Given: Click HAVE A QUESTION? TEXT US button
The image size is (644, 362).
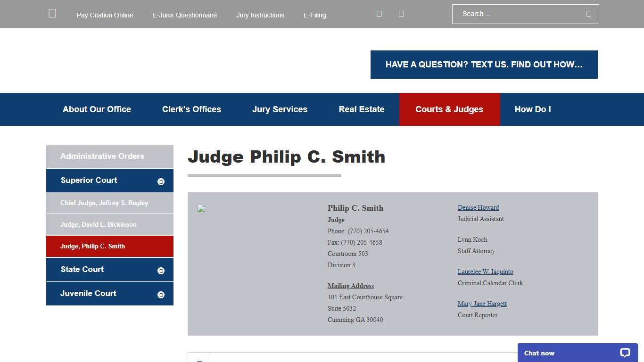Looking at the screenshot, I should click(484, 65).
